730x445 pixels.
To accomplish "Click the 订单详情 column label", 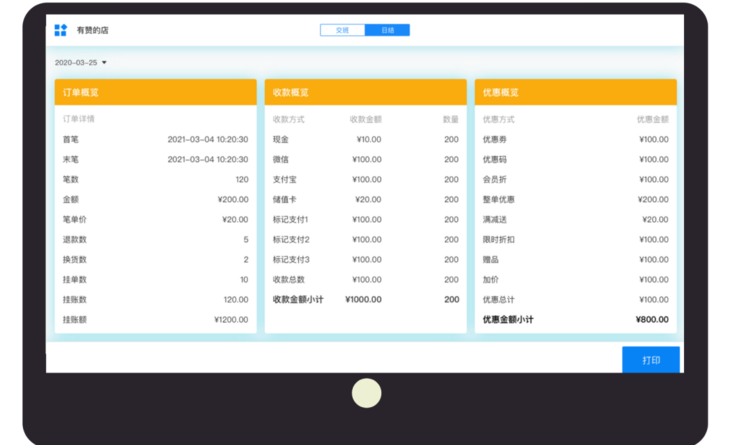I will [78, 119].
